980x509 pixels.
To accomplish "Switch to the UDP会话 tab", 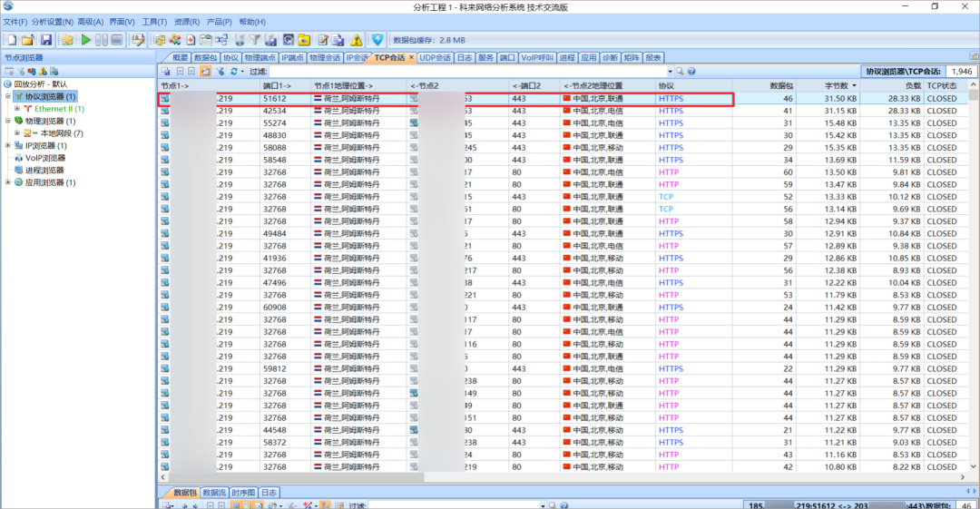I will (435, 57).
